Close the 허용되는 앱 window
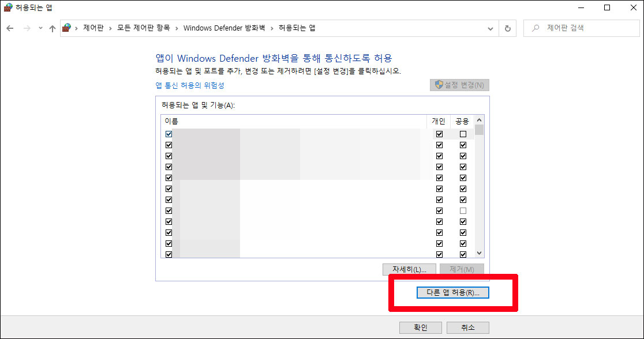644x339 pixels. tap(633, 8)
